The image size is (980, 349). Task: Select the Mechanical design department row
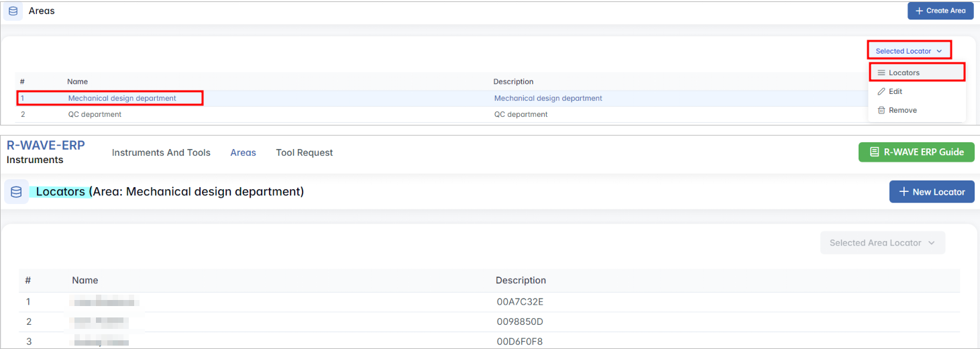[122, 99]
